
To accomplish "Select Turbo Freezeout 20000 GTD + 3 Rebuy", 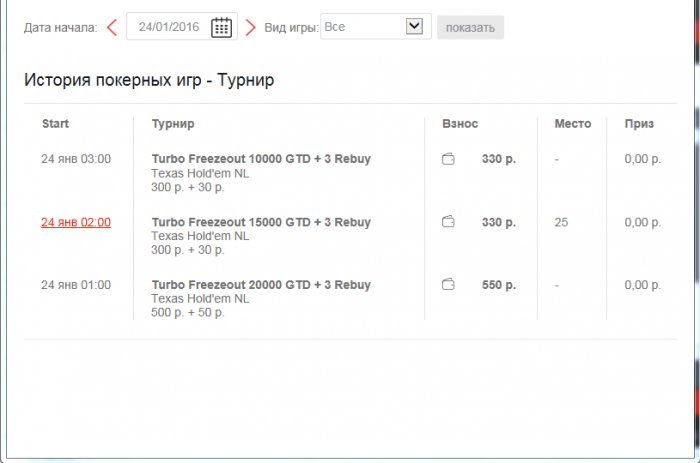I will 261,285.
